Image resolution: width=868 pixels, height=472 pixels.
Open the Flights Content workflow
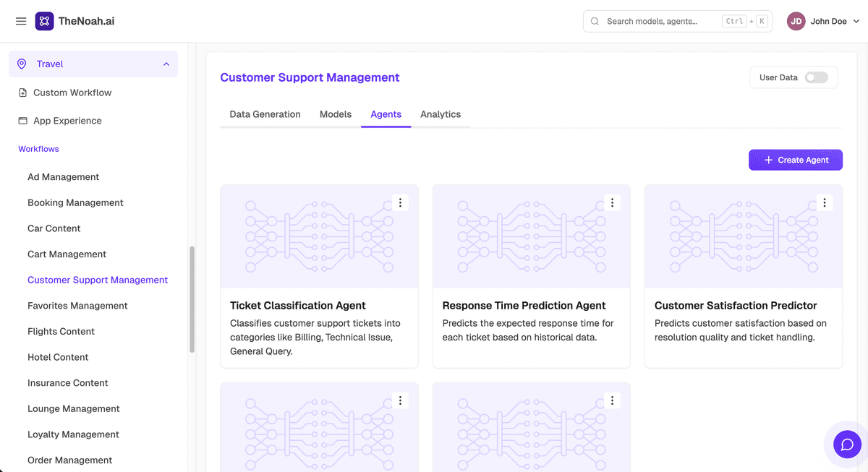point(61,332)
